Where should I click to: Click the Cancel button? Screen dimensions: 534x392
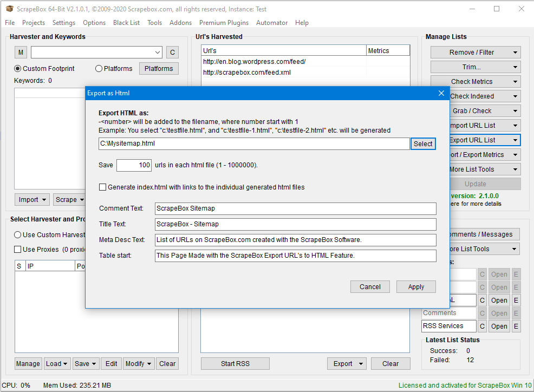370,287
